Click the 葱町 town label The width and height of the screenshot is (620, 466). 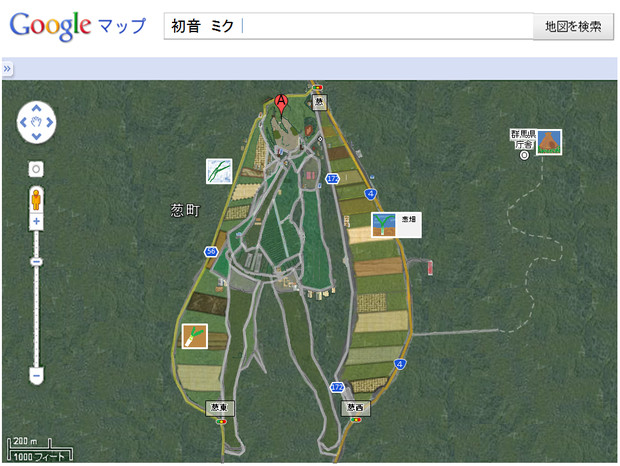[185, 210]
